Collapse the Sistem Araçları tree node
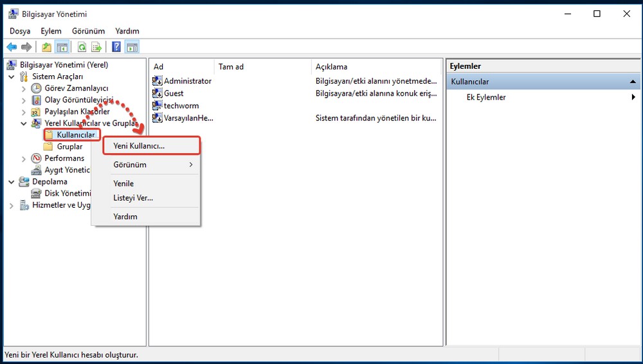Image resolution: width=643 pixels, height=364 pixels. (12, 77)
